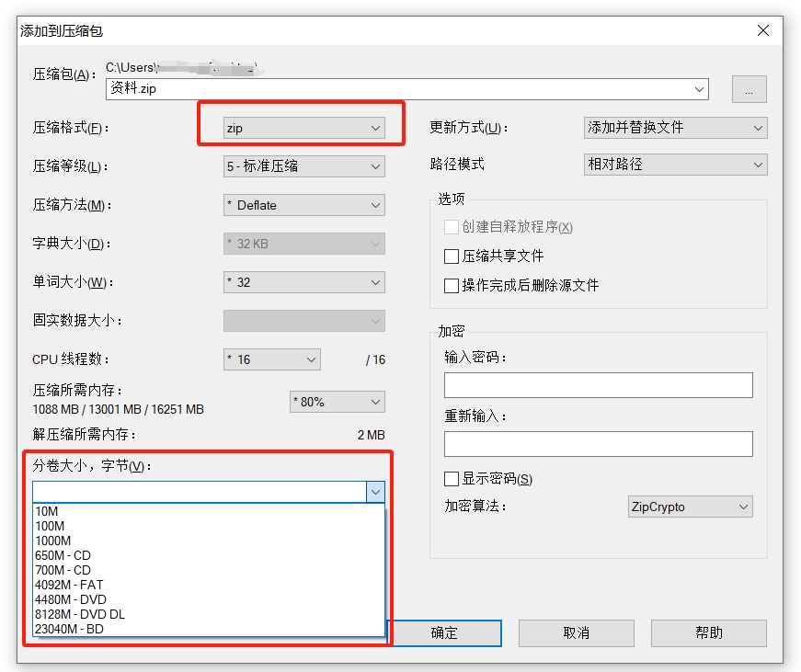Pick 23040M - BD volume size
Screen dimensions: 801x672
click(209, 629)
